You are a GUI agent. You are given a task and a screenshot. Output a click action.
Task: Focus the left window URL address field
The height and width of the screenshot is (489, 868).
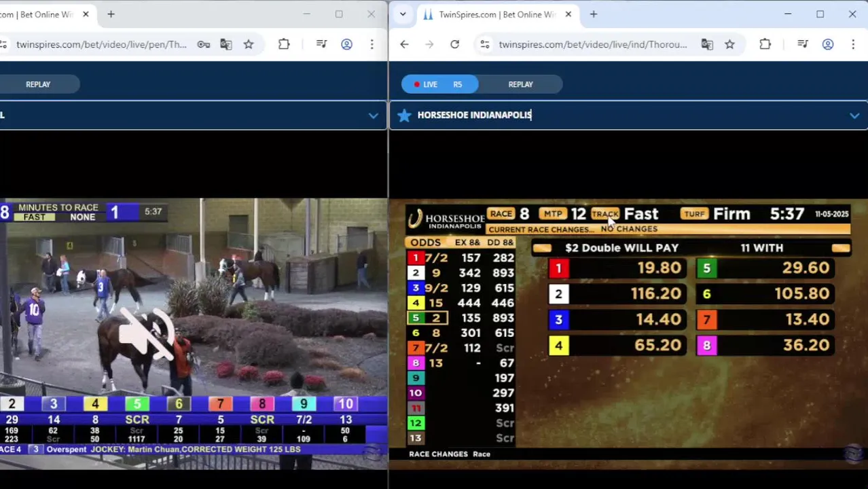click(x=101, y=44)
